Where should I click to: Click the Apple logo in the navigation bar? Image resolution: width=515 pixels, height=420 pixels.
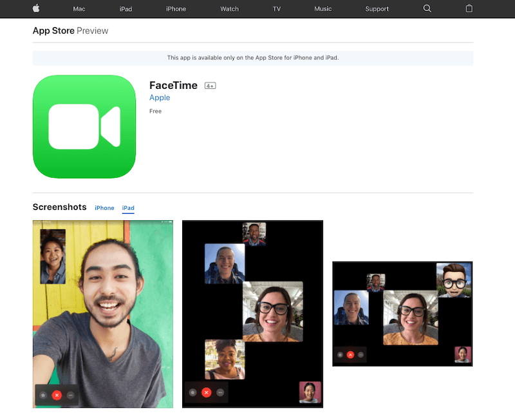click(36, 8)
